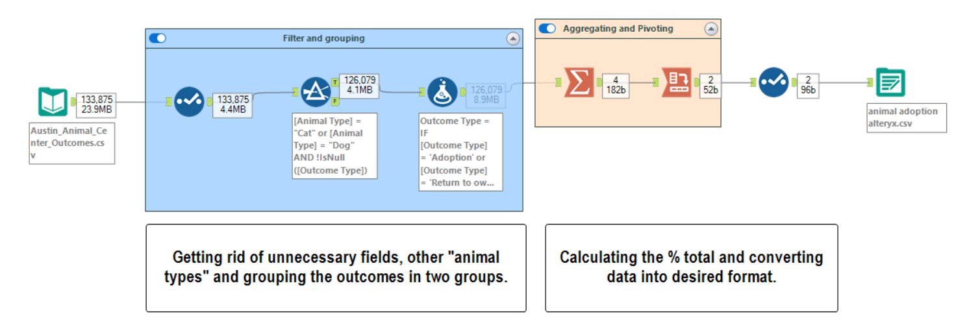The image size is (980, 327).
Task: Click the Filter tool icon
Action: 316,92
